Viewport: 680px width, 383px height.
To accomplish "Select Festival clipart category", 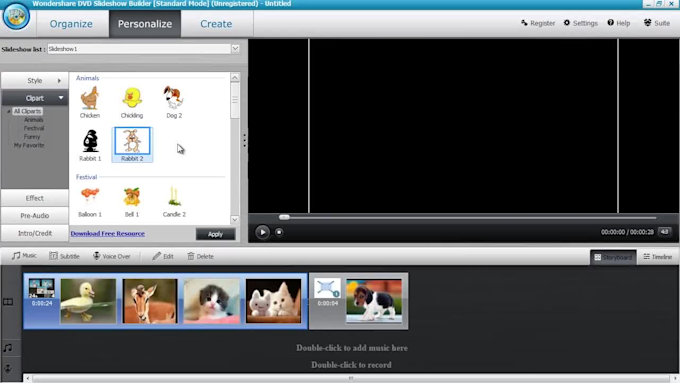I will (x=34, y=128).
